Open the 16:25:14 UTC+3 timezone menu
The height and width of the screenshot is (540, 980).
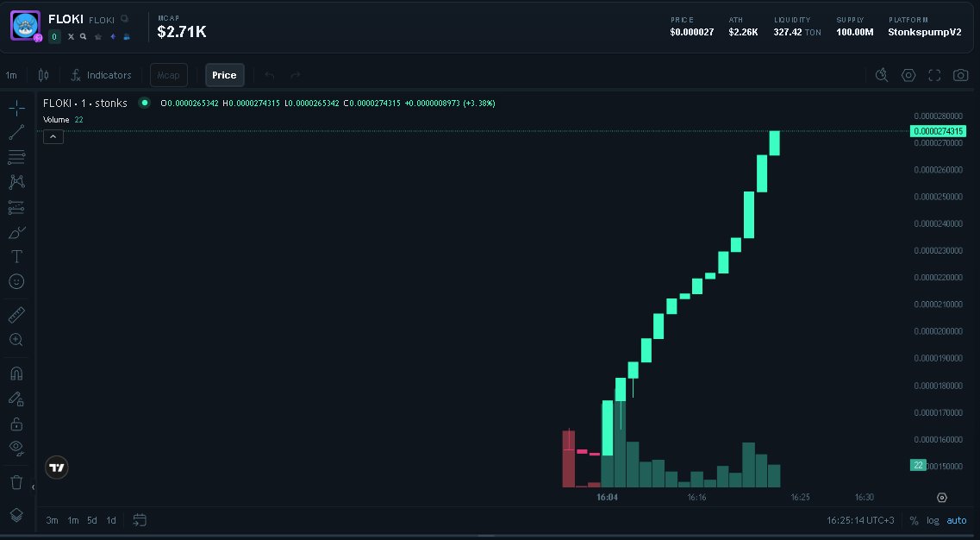(860, 520)
